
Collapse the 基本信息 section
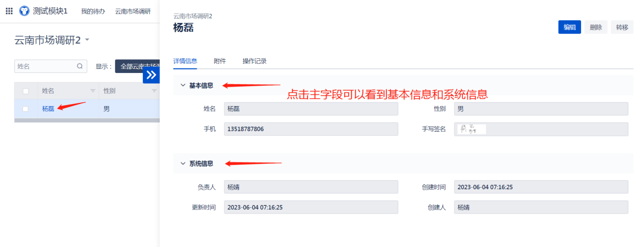point(183,86)
